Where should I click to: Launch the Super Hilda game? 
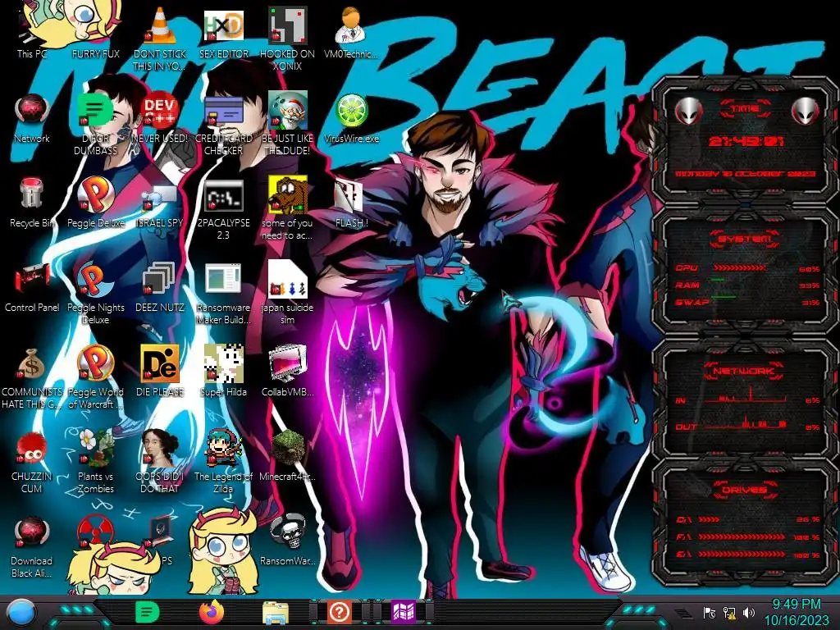[223, 372]
